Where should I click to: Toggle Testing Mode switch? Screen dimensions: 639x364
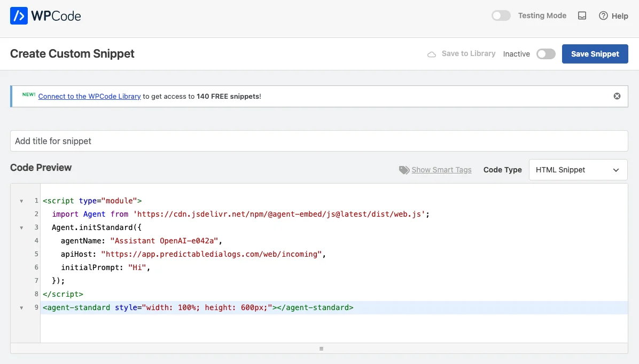click(x=501, y=16)
